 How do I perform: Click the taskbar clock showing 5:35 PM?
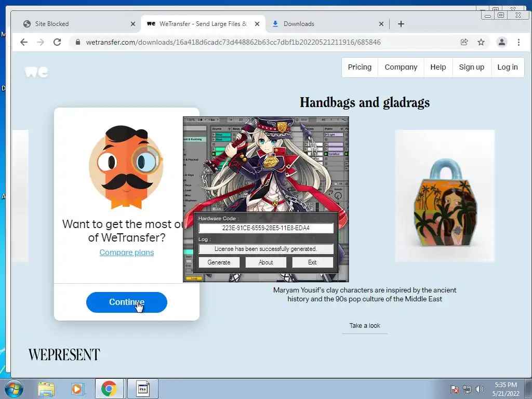[506, 389]
